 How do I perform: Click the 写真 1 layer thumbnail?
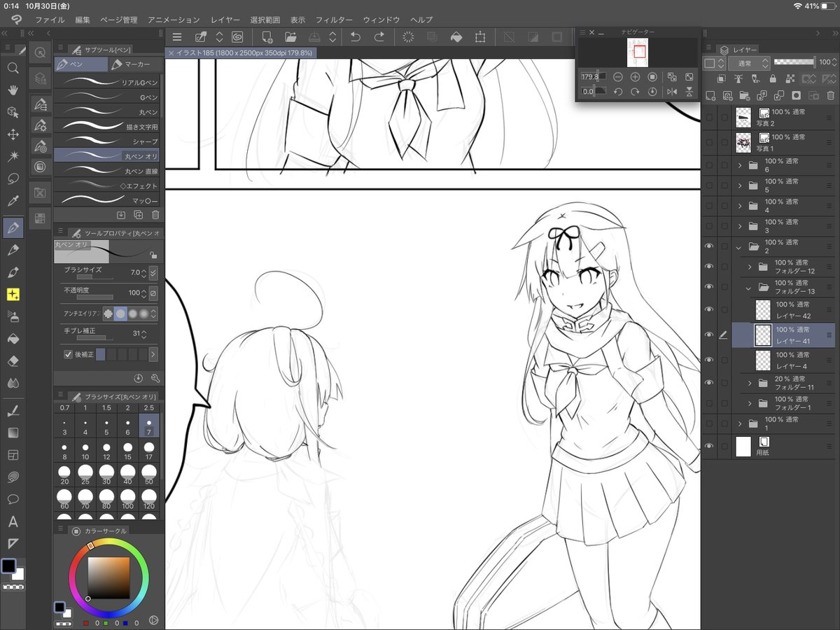pyautogui.click(x=744, y=142)
